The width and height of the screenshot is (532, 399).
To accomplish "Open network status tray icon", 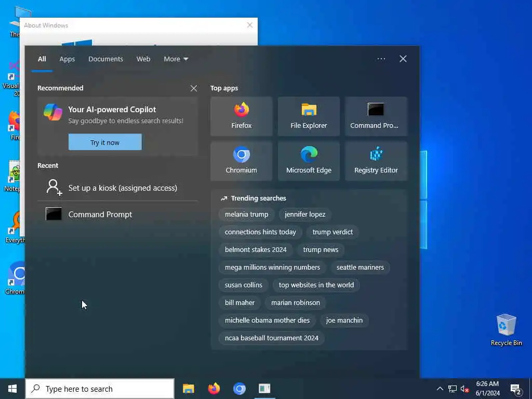I will 453,389.
